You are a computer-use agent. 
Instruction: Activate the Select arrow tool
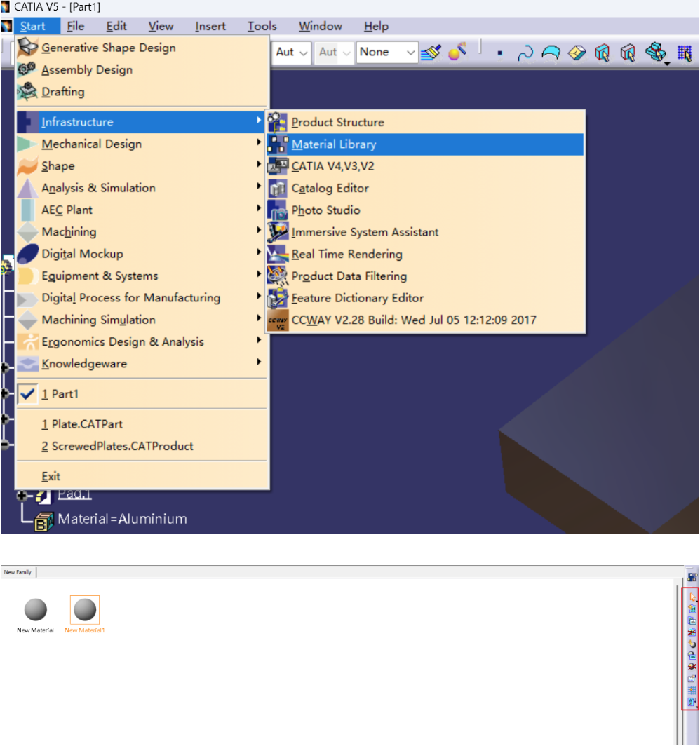(692, 597)
